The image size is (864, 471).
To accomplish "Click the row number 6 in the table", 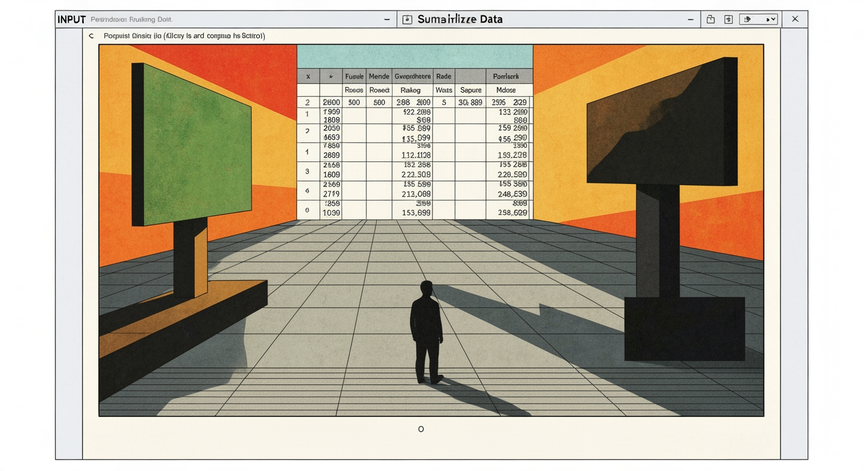I will (x=307, y=191).
